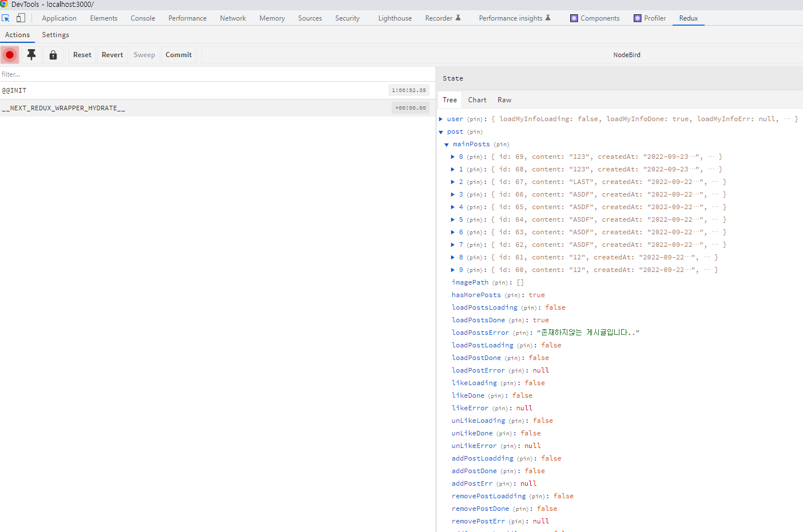Viewport: 803px width, 532px height.
Task: Expand the user state node
Action: (441, 119)
